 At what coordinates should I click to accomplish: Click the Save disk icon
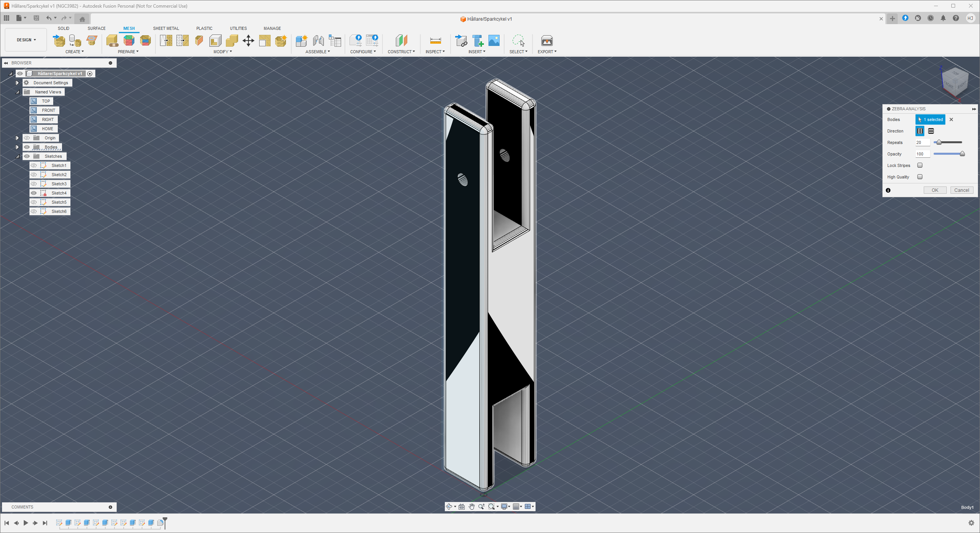pyautogui.click(x=36, y=18)
